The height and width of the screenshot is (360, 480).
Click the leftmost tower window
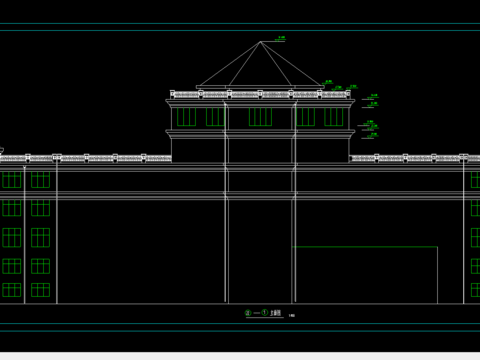[186, 117]
